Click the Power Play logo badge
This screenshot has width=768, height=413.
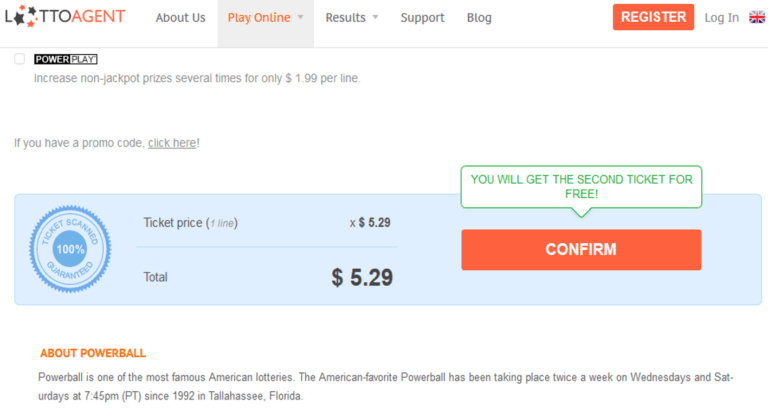[x=66, y=59]
